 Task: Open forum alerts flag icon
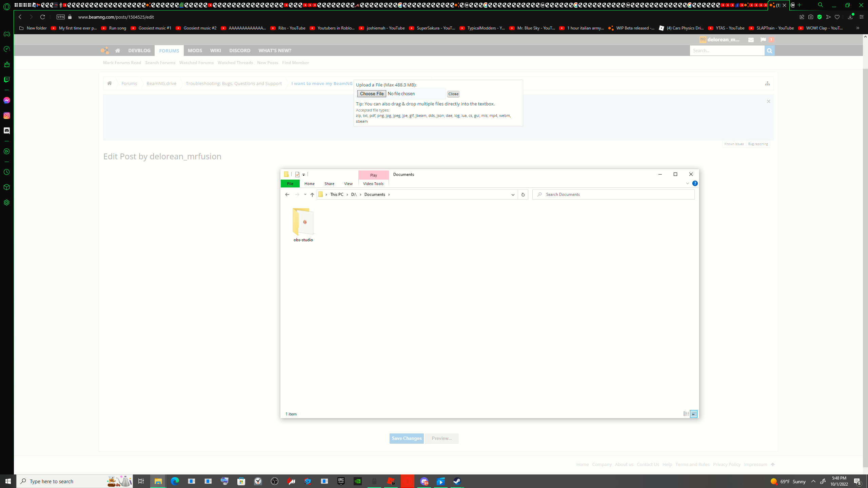click(763, 40)
